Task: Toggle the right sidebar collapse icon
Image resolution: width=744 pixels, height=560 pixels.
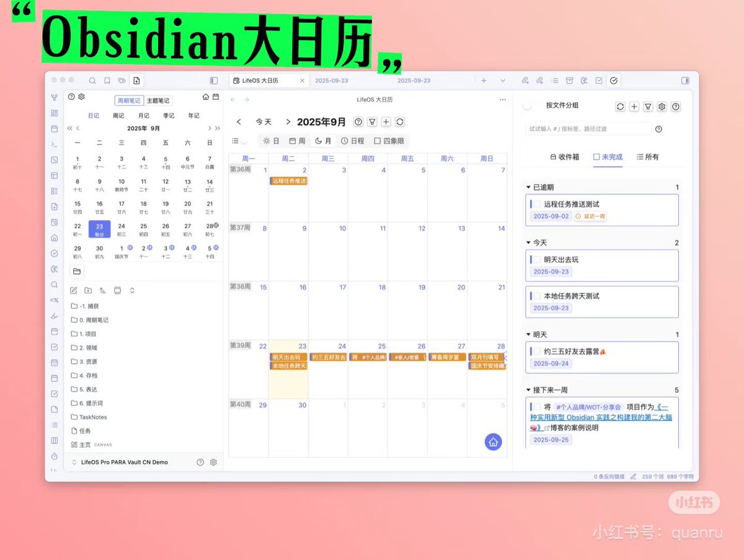Action: [685, 80]
